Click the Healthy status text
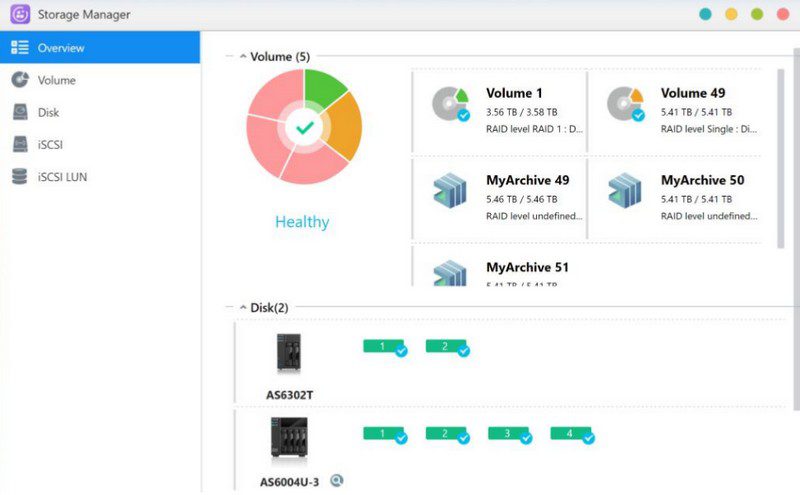 point(302,221)
